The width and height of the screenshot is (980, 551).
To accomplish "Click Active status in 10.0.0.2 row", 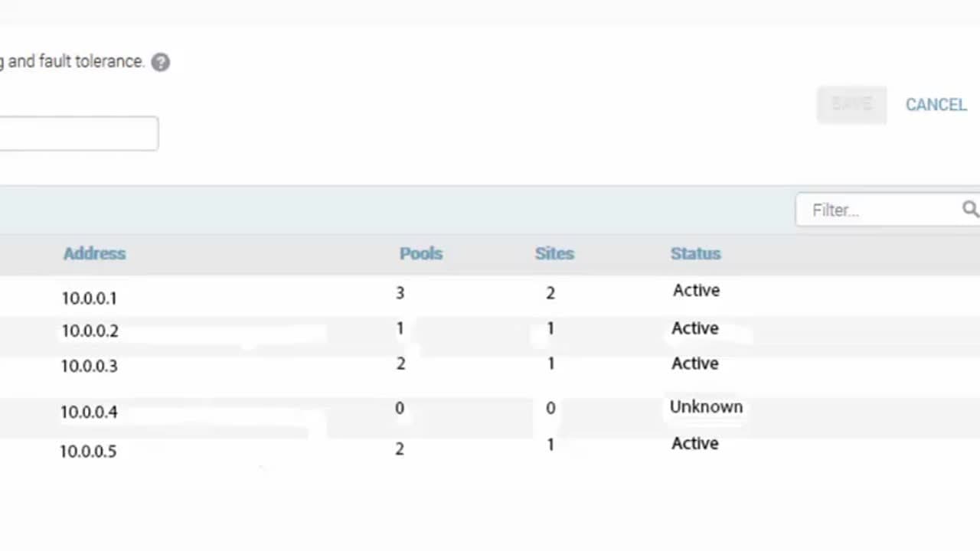I will click(x=694, y=328).
